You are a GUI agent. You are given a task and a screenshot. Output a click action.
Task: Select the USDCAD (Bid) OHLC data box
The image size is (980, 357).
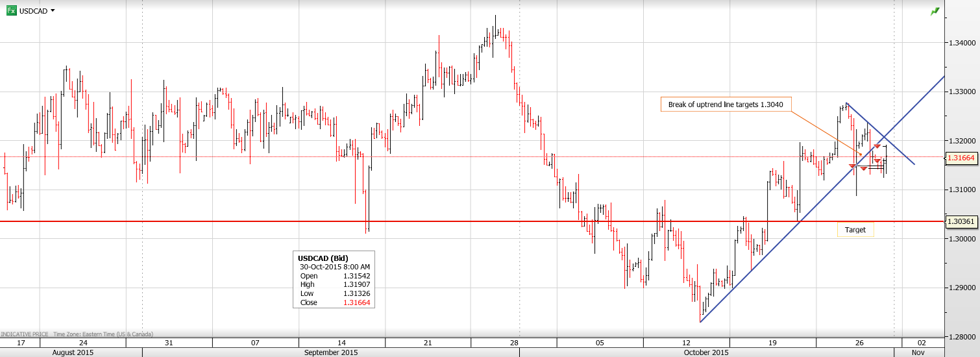[x=334, y=280]
